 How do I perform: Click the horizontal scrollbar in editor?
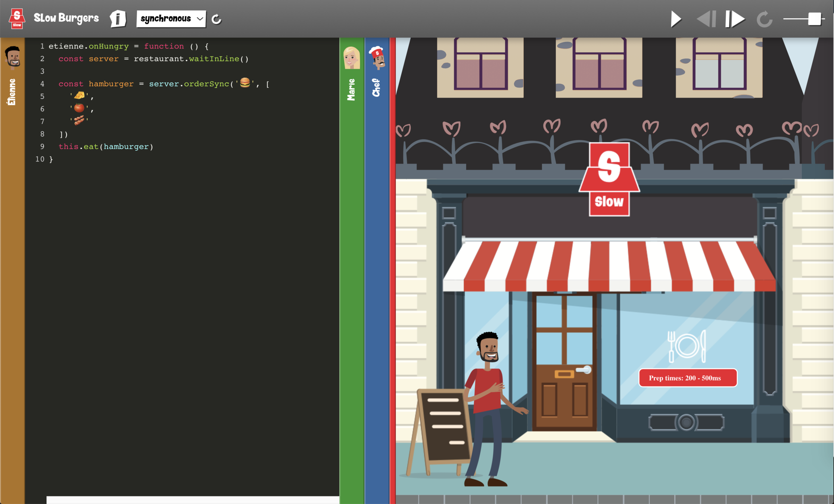192,500
